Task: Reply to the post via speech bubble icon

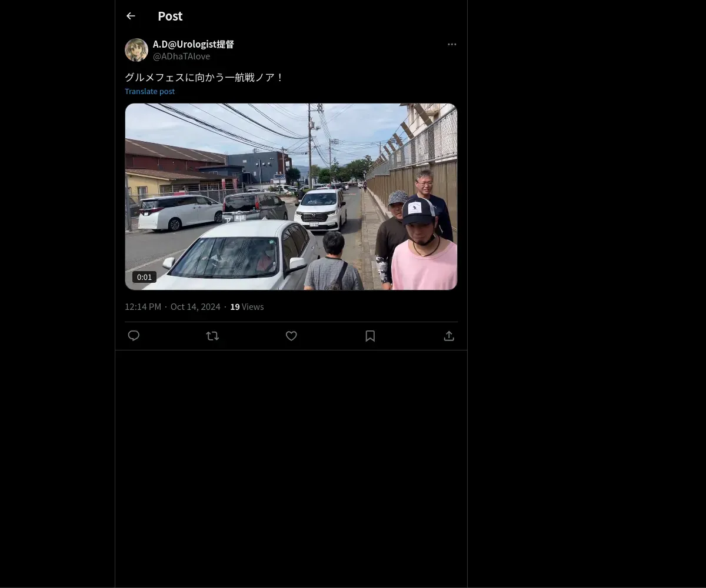Action: (134, 336)
